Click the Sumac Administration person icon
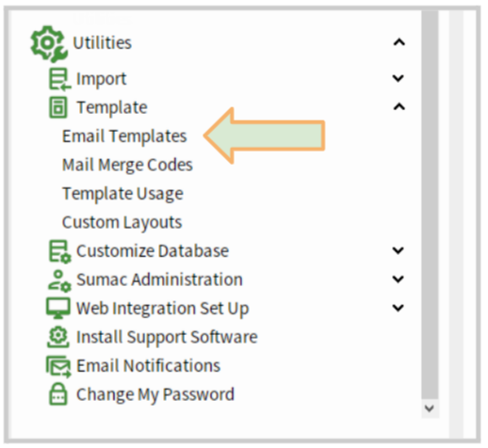The width and height of the screenshot is (488, 448). point(59,280)
